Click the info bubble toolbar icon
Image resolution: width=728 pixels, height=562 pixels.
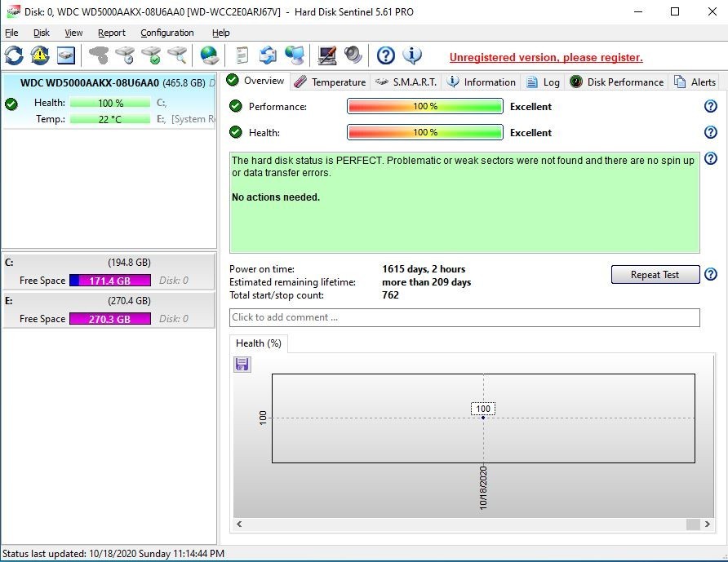pyautogui.click(x=413, y=55)
